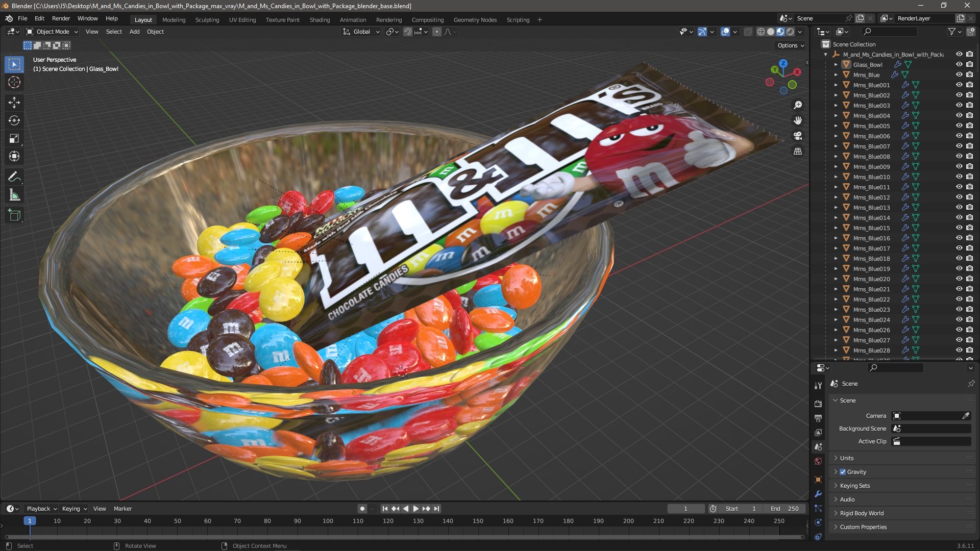Activate the Move tool
Viewport: 980px width, 551px height.
pos(14,103)
